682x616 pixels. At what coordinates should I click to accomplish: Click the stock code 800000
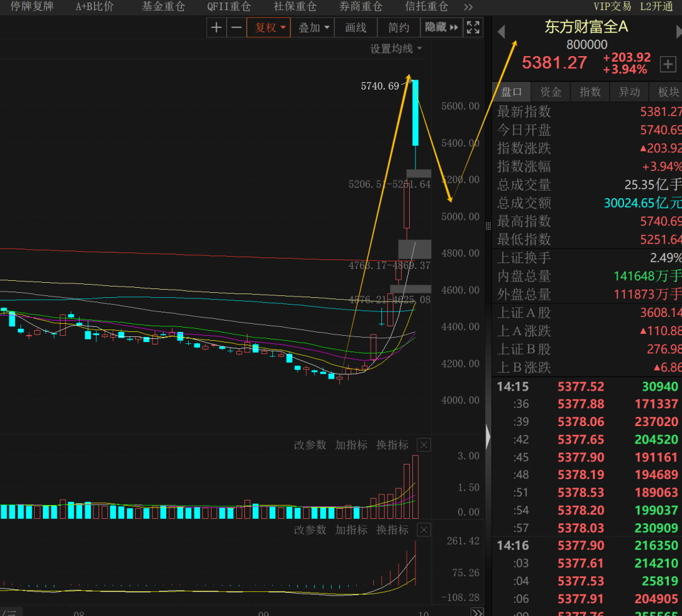click(587, 45)
